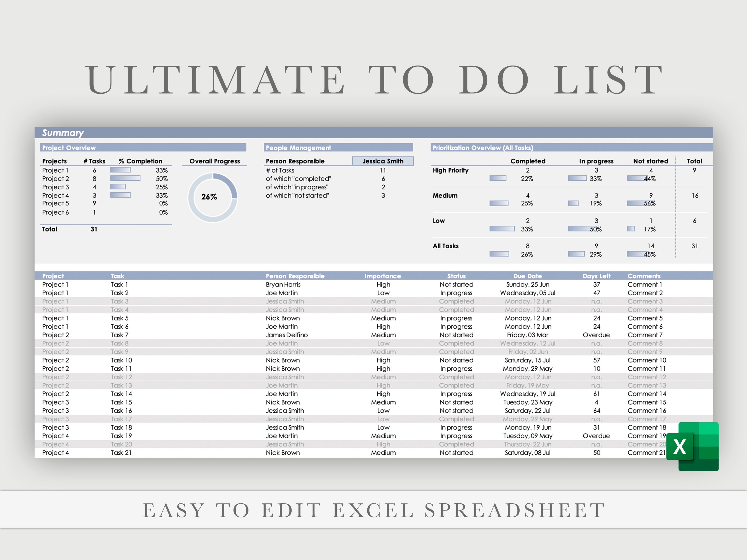Image resolution: width=747 pixels, height=560 pixels.
Task: Click the Saturday, 22 Jul due date
Action: click(x=528, y=411)
